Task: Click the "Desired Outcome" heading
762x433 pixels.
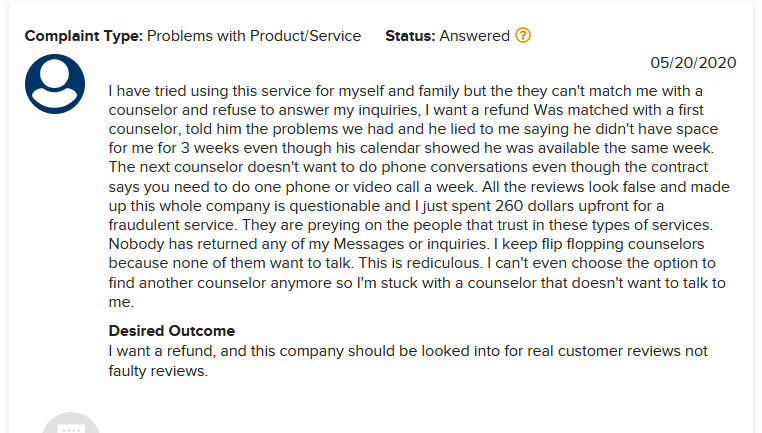Action: pos(171,331)
